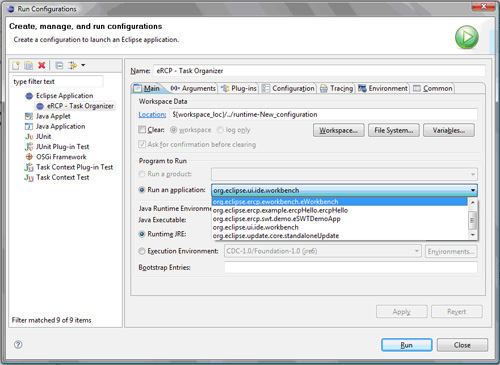Switch to the Arguments tab
500x365 pixels.
[193, 88]
